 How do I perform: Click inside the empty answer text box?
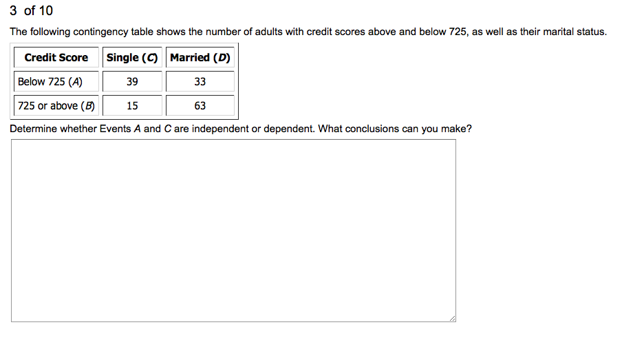(x=233, y=230)
